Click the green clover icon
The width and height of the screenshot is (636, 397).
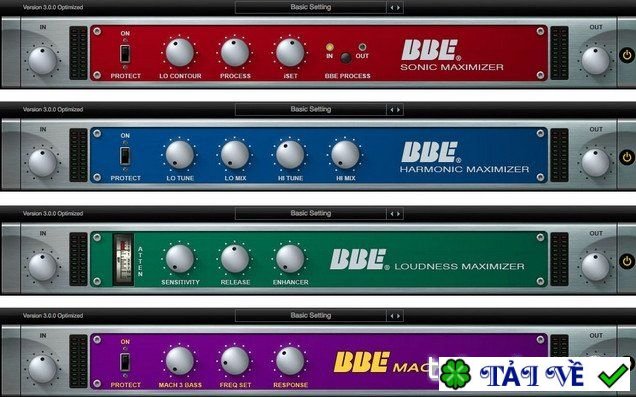(456, 374)
